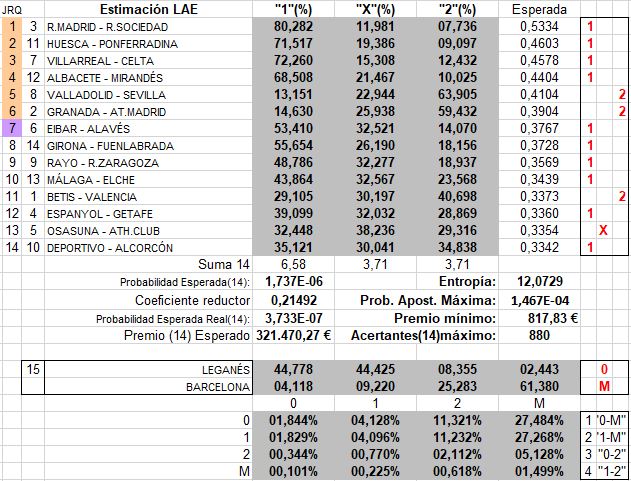Screen dimensions: 631x481
Task: Click the value 63,905 for Valladolid - Sevilla
Action: click(458, 95)
